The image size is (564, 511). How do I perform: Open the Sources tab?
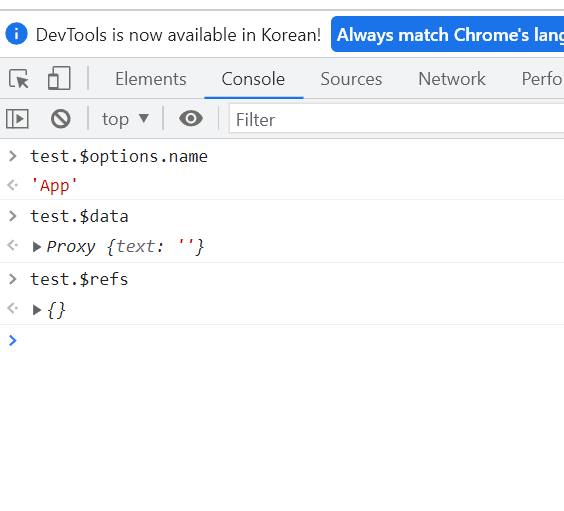point(351,79)
